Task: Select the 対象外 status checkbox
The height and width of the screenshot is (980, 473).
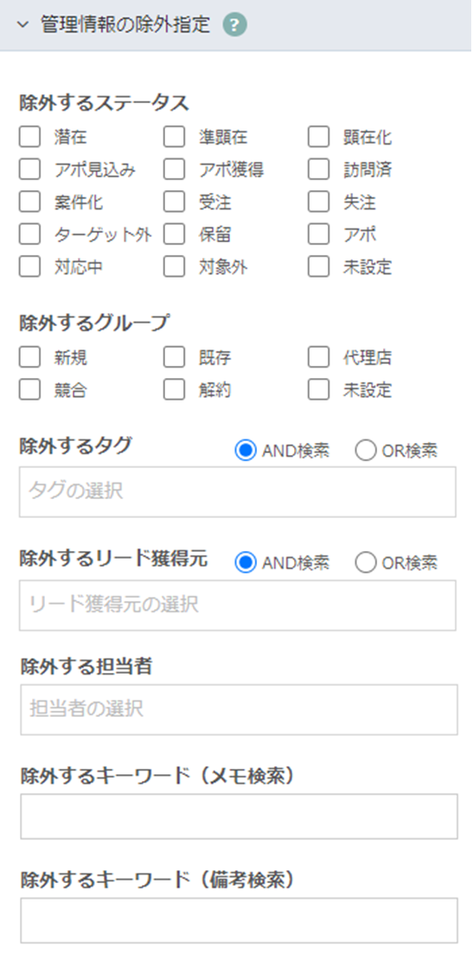Action: [175, 267]
